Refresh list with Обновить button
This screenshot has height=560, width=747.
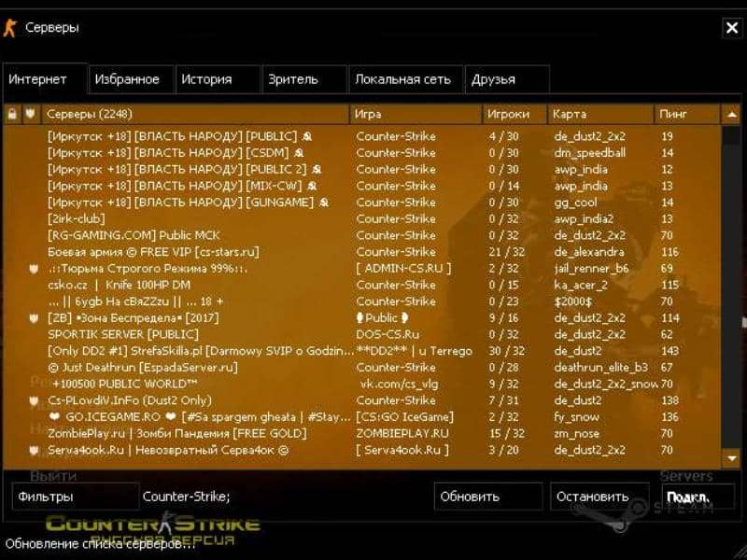[x=487, y=497]
